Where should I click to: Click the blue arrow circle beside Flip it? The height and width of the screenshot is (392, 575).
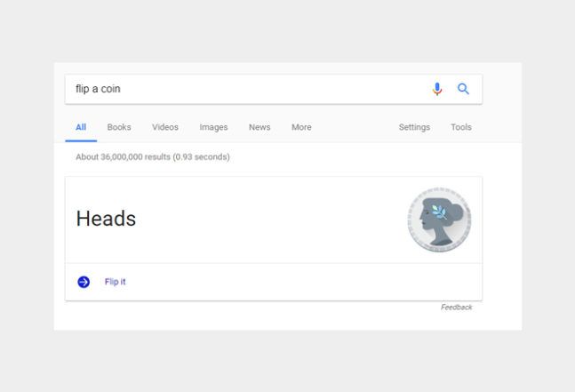click(84, 282)
